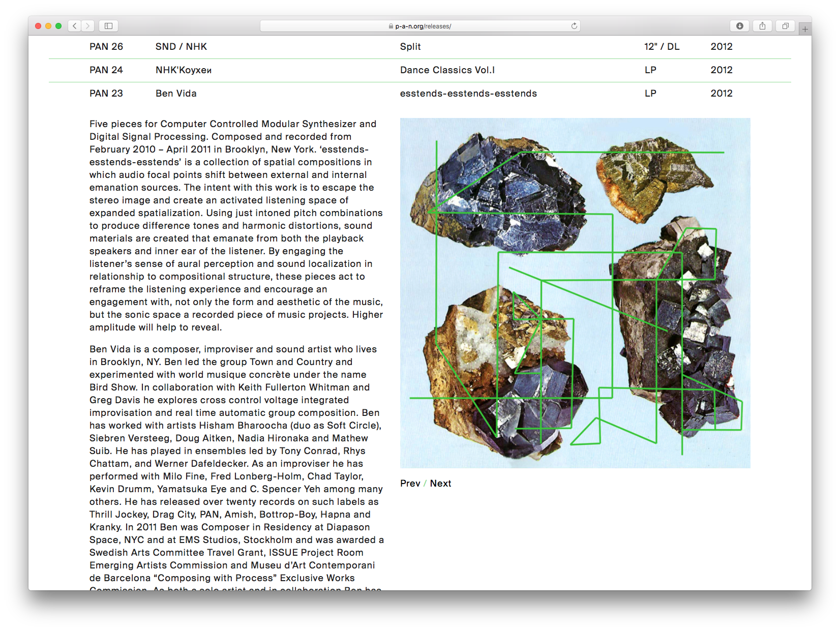This screenshot has width=840, height=631.
Task: Open a new tab with plus button
Action: click(805, 29)
